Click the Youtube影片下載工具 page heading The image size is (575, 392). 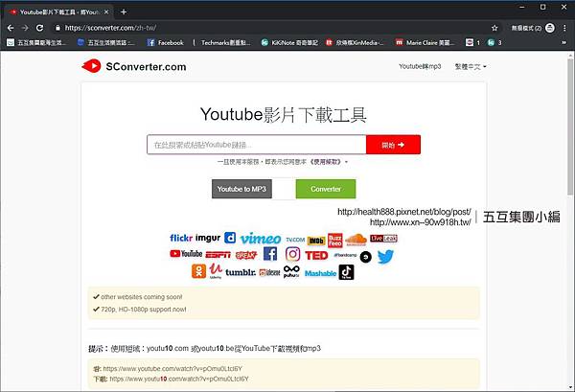click(x=284, y=114)
